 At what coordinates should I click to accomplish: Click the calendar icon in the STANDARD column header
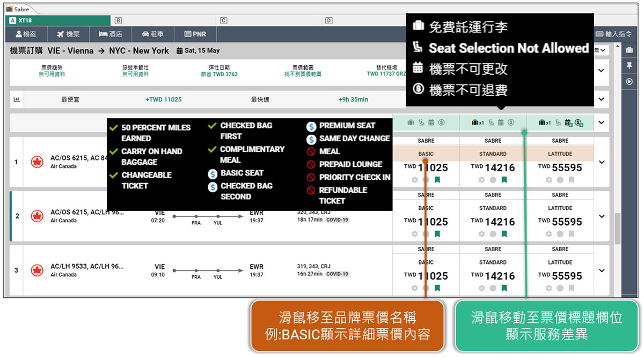pos(501,122)
